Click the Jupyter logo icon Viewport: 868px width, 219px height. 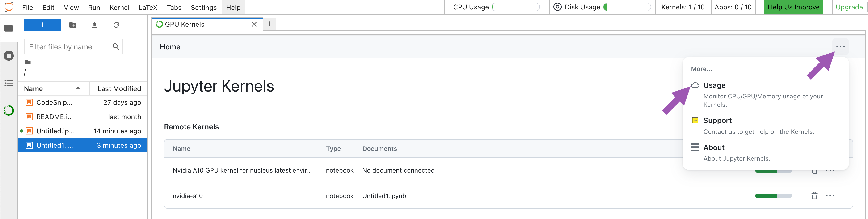click(x=9, y=7)
